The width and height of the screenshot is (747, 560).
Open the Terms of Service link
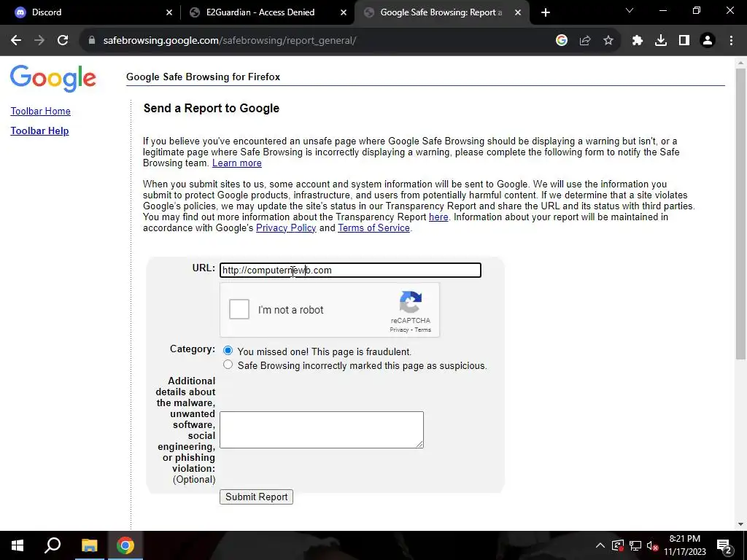tap(374, 228)
